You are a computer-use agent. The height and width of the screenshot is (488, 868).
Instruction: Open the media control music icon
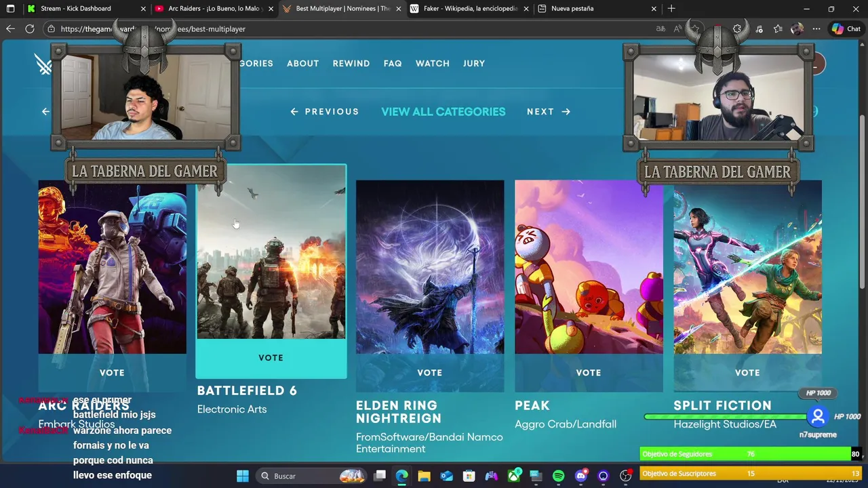point(759,28)
